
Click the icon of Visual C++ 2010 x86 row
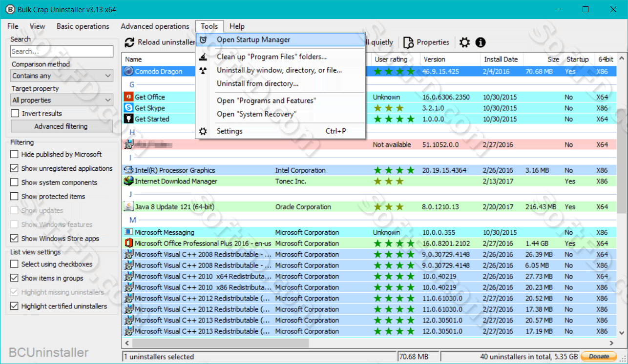(x=128, y=287)
